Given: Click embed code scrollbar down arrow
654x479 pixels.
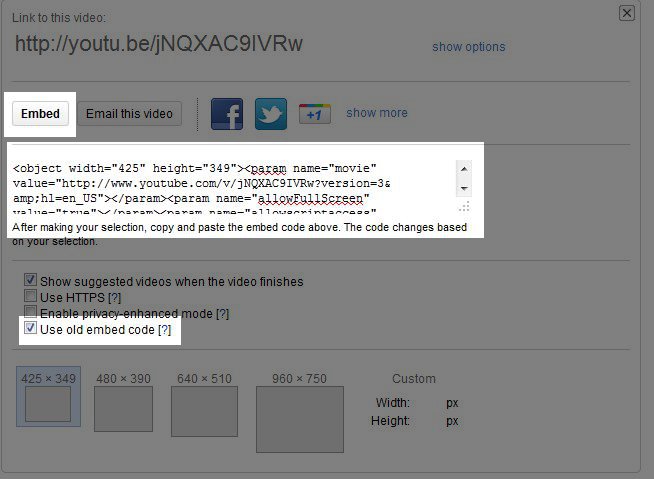Looking at the screenshot, I should point(464,188).
